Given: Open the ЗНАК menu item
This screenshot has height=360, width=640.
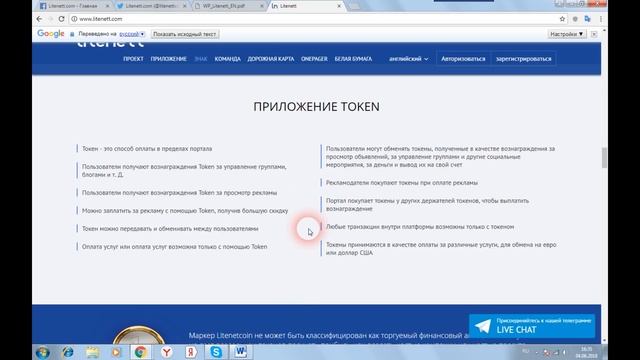Looking at the screenshot, I should tap(200, 59).
